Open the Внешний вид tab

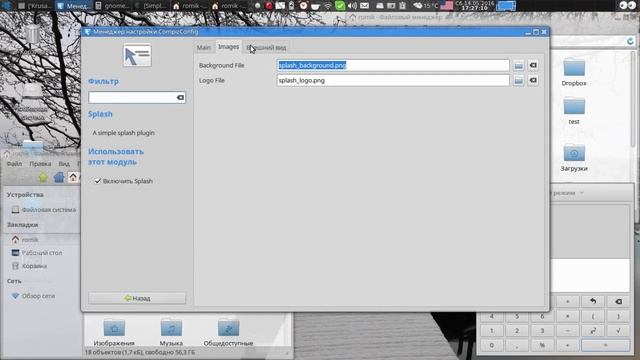266,47
